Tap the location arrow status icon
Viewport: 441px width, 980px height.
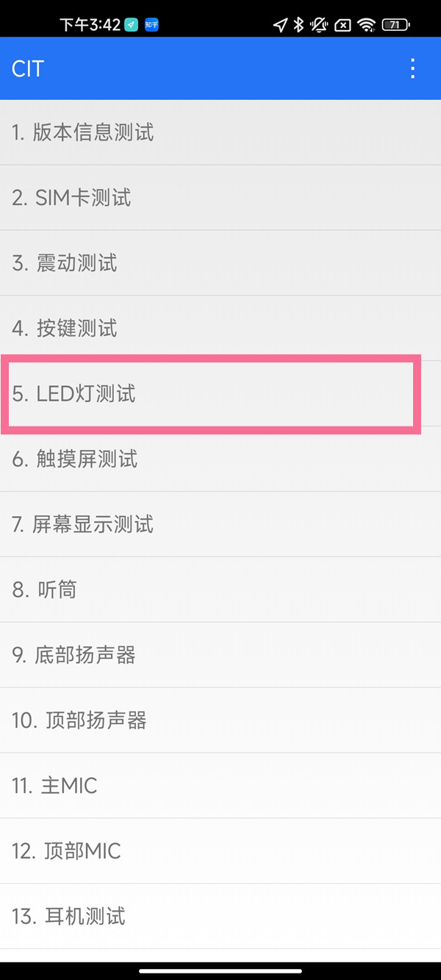coord(280,25)
